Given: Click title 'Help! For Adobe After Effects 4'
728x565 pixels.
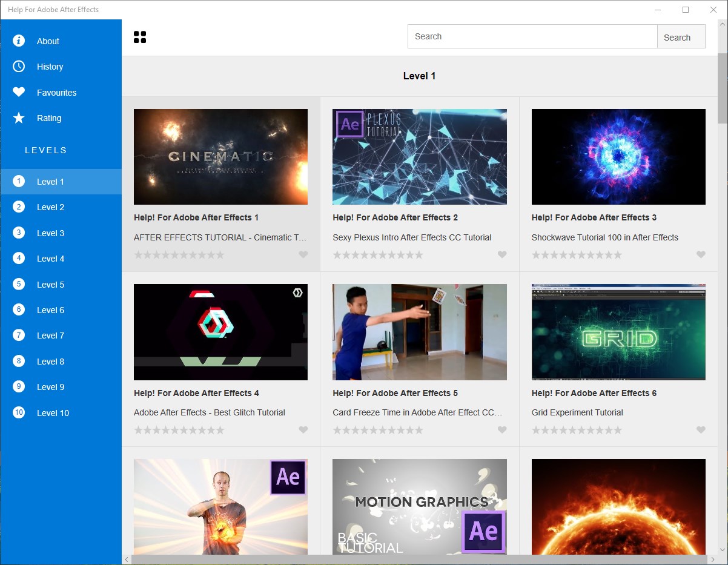Looking at the screenshot, I should [x=196, y=393].
